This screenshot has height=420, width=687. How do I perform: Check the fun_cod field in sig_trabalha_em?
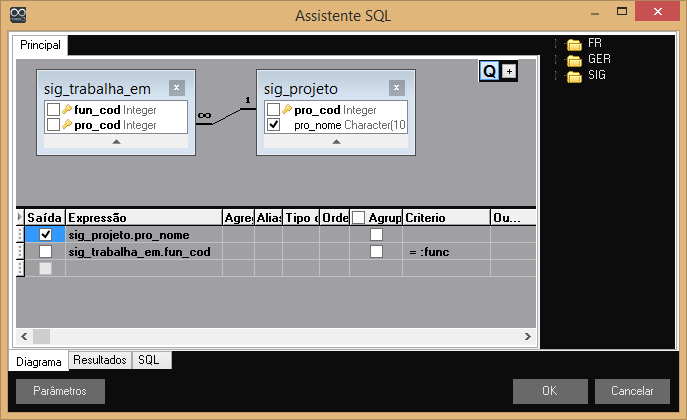pyautogui.click(x=53, y=110)
